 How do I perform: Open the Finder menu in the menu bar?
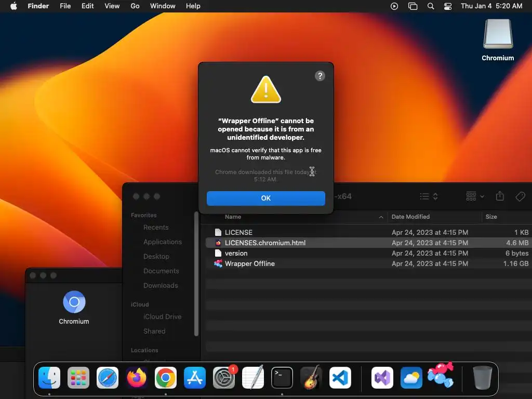pyautogui.click(x=38, y=6)
